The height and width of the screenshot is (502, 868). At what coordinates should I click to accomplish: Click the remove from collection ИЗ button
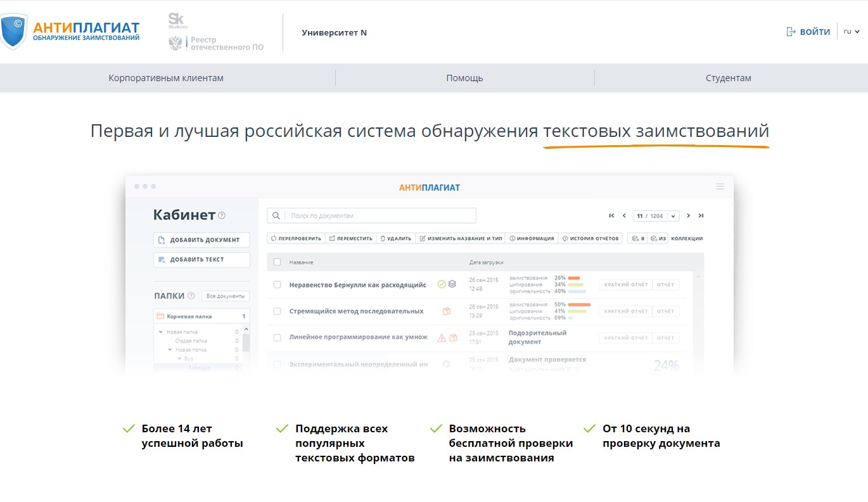658,238
